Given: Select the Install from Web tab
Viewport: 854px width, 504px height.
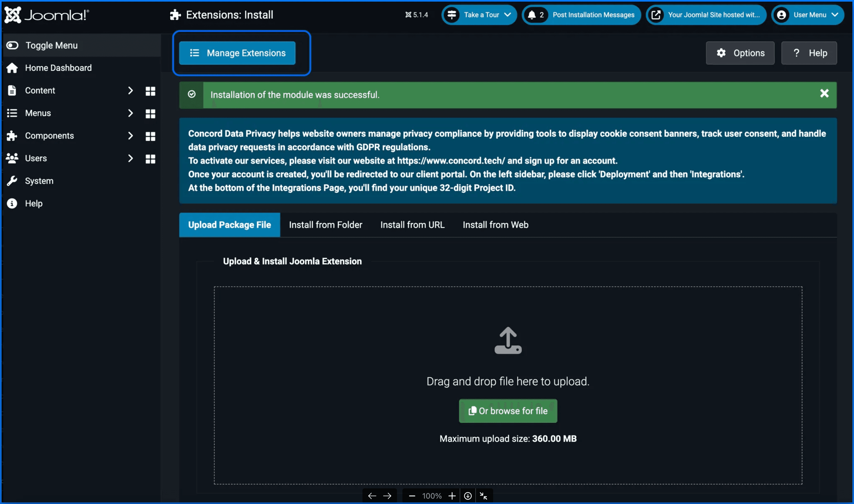Looking at the screenshot, I should (x=495, y=224).
